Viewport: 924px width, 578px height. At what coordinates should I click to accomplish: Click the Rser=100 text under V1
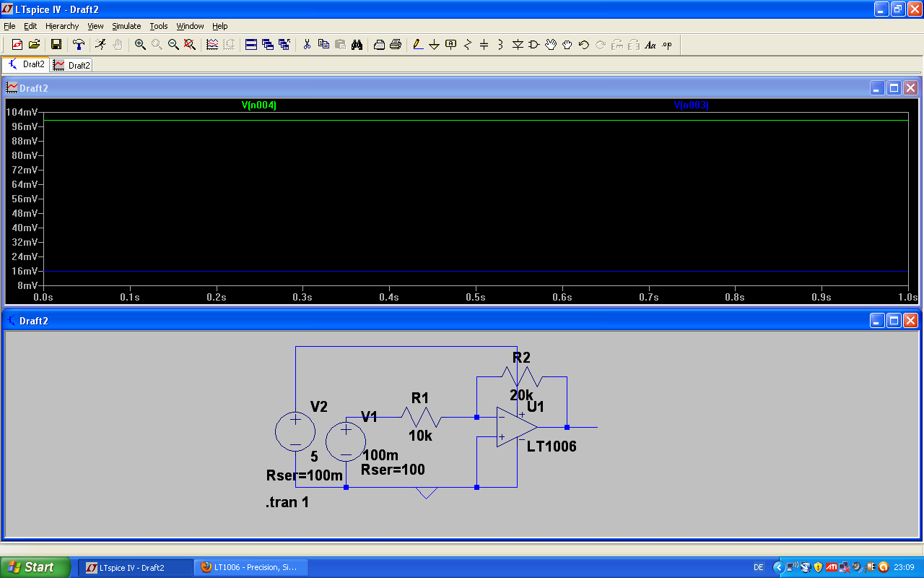pyautogui.click(x=393, y=470)
